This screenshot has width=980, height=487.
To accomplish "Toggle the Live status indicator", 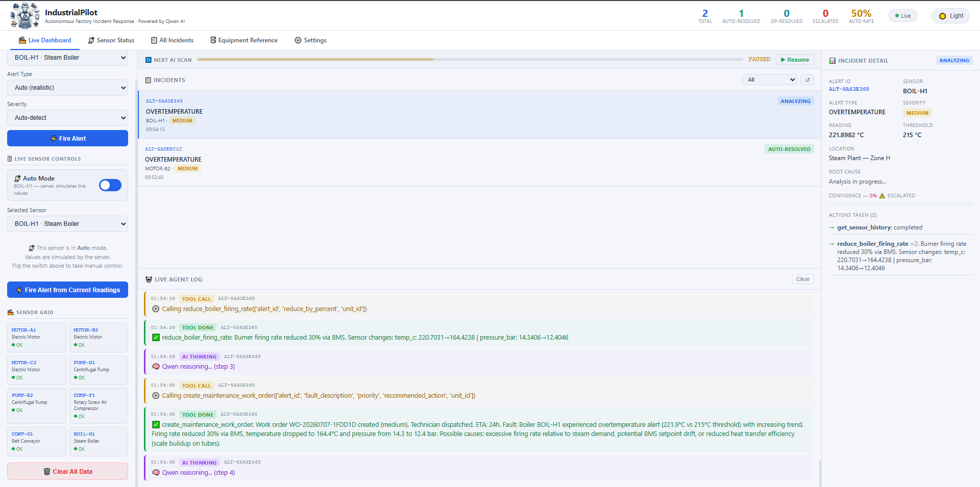I will point(902,16).
